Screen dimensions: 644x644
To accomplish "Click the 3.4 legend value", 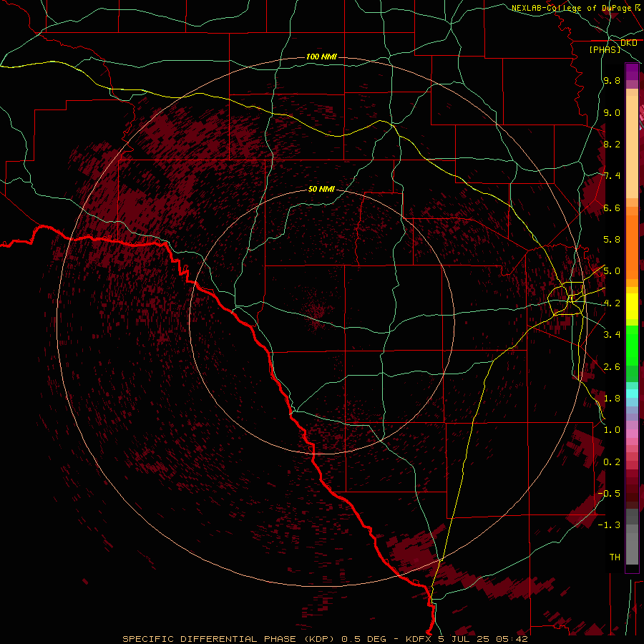I will 612,335.
